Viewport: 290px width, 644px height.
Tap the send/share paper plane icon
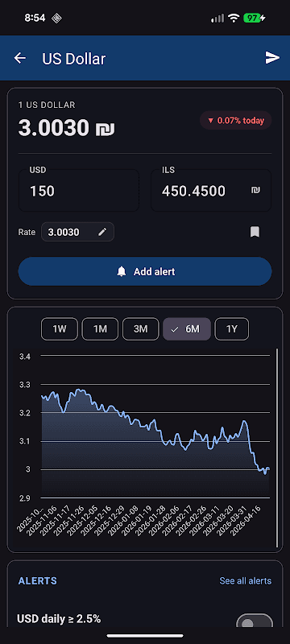(272, 58)
